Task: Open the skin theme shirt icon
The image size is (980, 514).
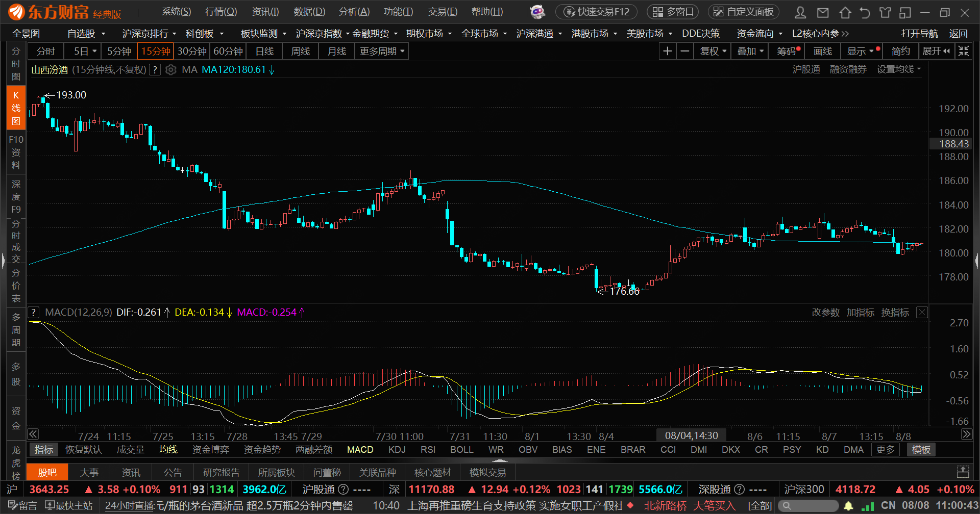Action: click(885, 12)
